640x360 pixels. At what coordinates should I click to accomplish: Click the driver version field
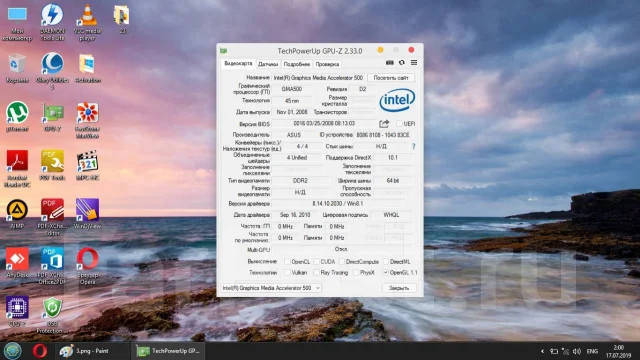coord(338,204)
